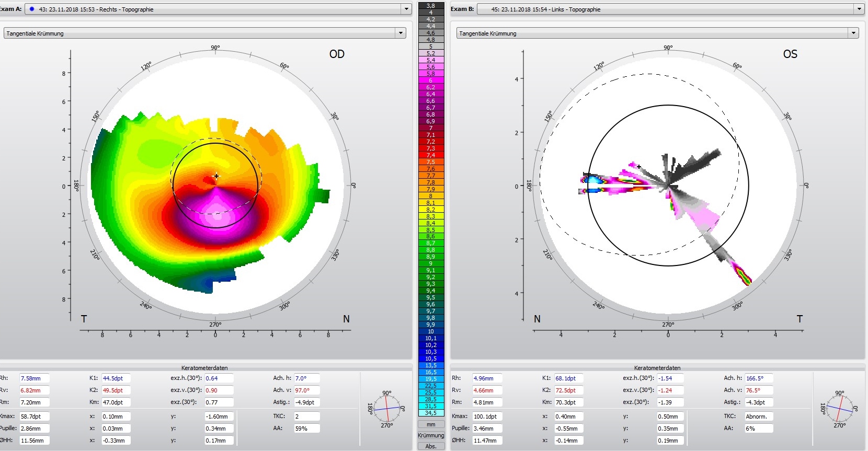The height and width of the screenshot is (451, 868).
Task: Click the OD Ach. v field 97.0°
Action: click(x=307, y=390)
